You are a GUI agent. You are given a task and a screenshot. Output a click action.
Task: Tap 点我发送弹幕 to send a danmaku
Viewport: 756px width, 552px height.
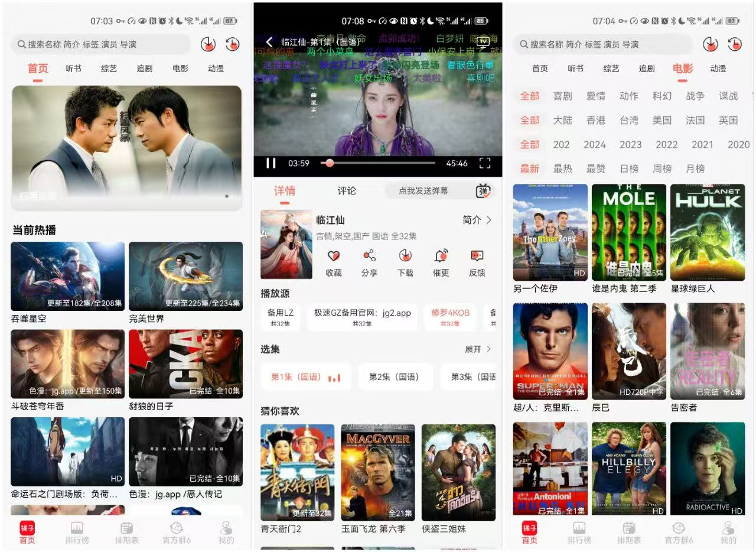(x=423, y=191)
